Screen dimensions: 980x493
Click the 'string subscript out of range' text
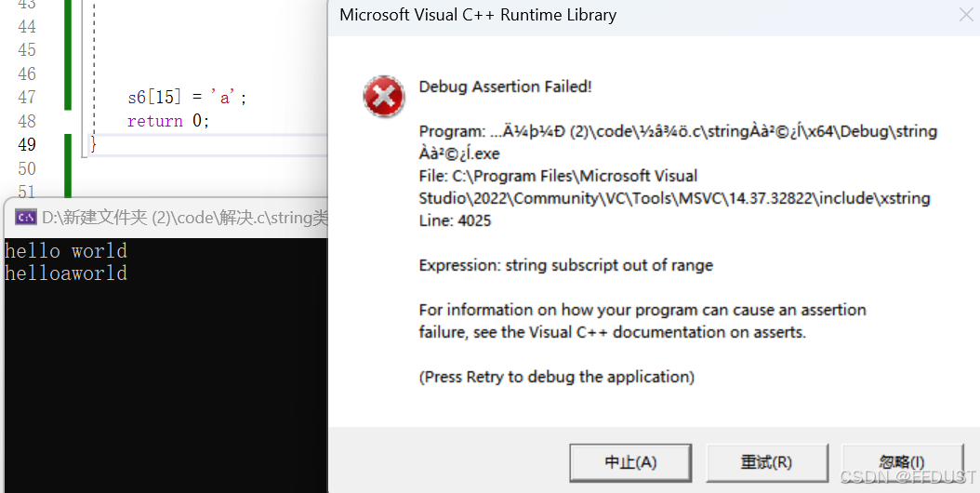(x=609, y=265)
